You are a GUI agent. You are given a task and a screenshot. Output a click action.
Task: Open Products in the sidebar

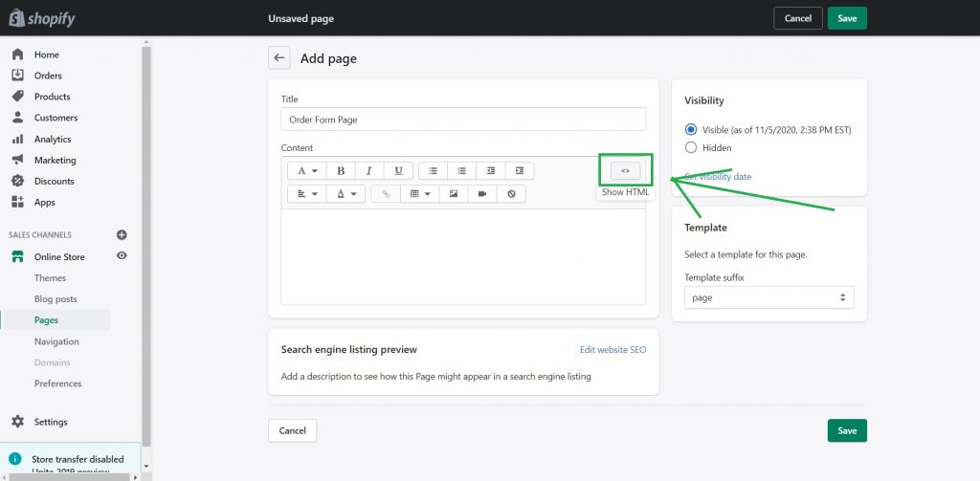(52, 97)
